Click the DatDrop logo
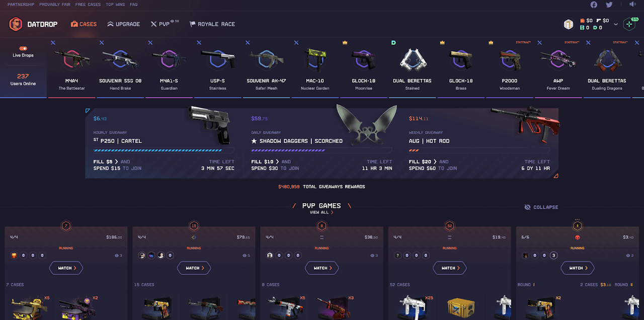Viewport: 644px width, 320px height. pyautogui.click(x=33, y=24)
